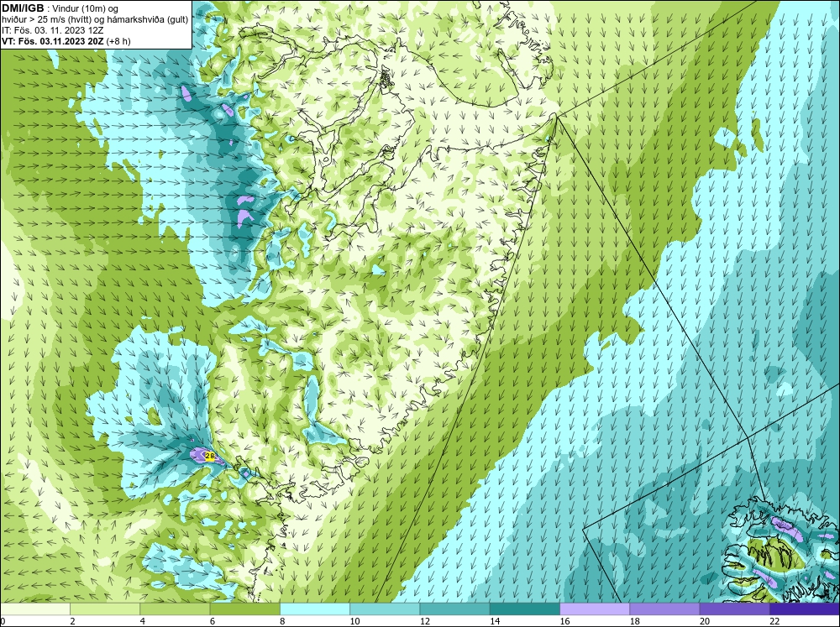Screen dimensions: 840x627
Task: Click the legend scale value 0
Action: (3, 621)
